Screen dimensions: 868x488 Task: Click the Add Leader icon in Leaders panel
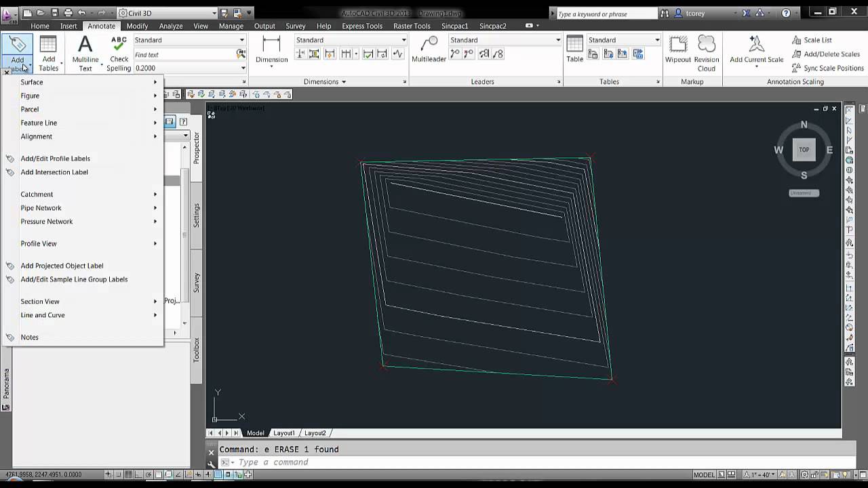point(455,54)
